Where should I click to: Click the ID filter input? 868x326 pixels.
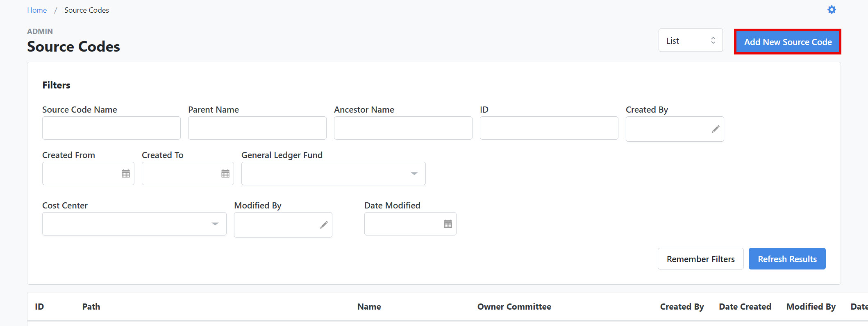pos(549,128)
